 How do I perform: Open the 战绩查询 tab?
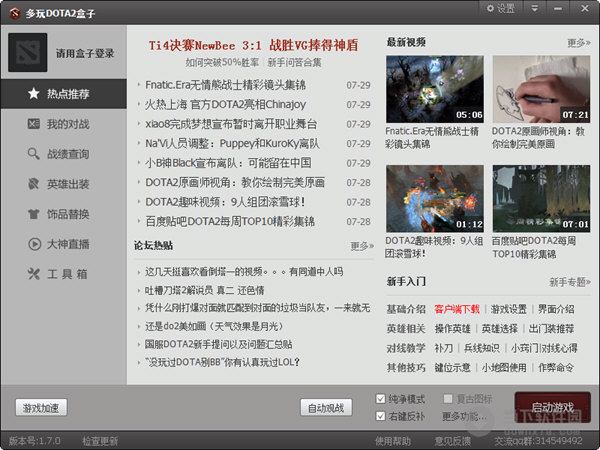64,154
